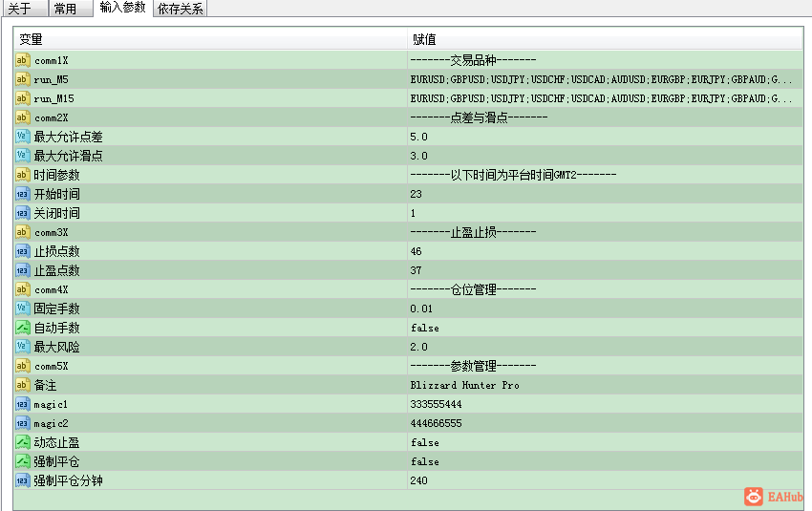Select the 最大风险 variable name
The width and height of the screenshot is (812, 511).
56,347
